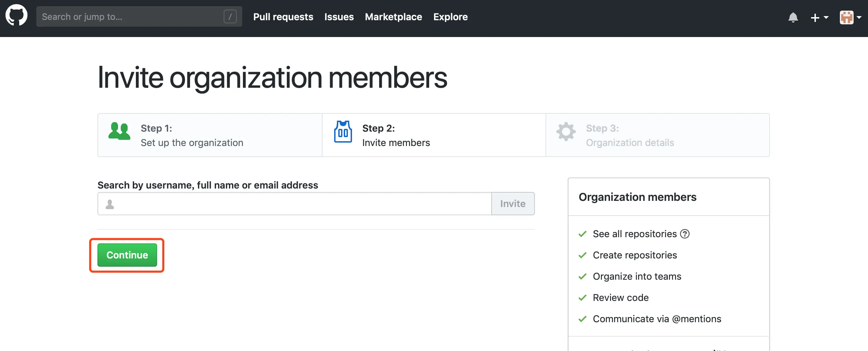
Task: Open Pull requests in the top navigation
Action: click(283, 17)
